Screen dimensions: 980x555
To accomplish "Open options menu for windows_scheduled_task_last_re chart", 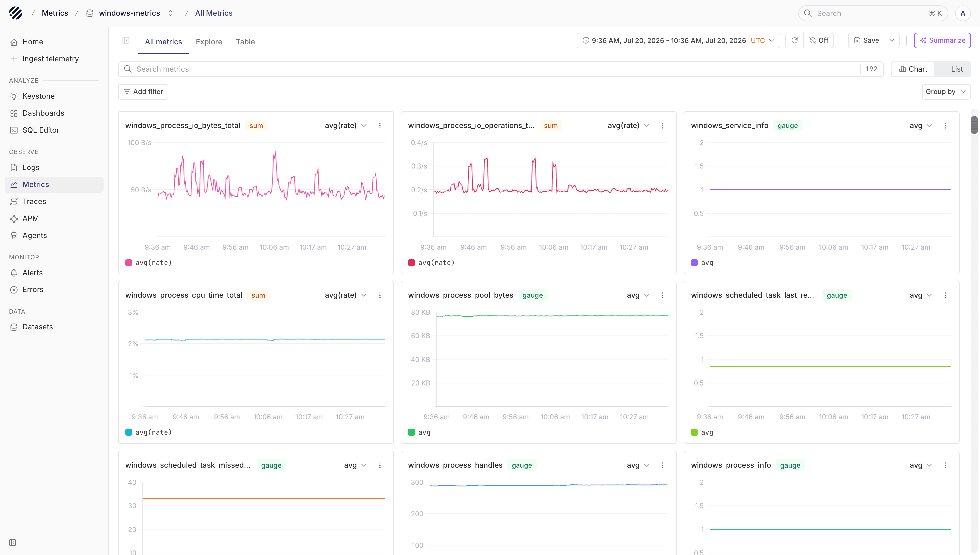I will tap(945, 295).
